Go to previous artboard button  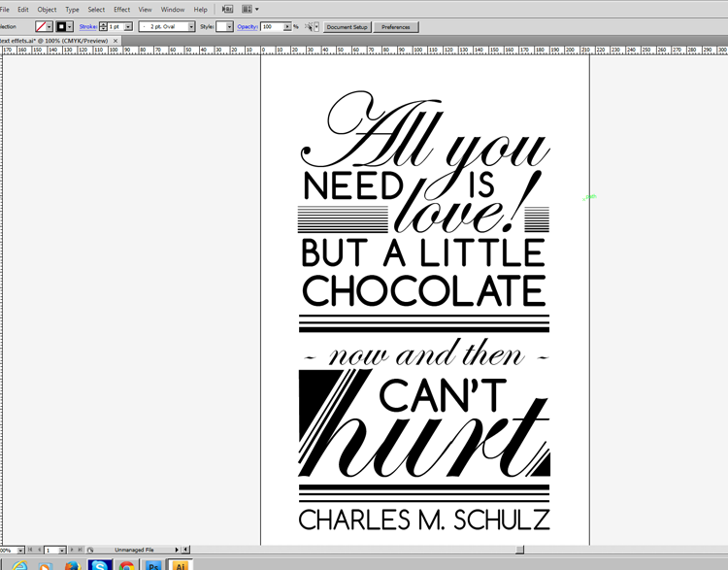pyautogui.click(x=39, y=550)
